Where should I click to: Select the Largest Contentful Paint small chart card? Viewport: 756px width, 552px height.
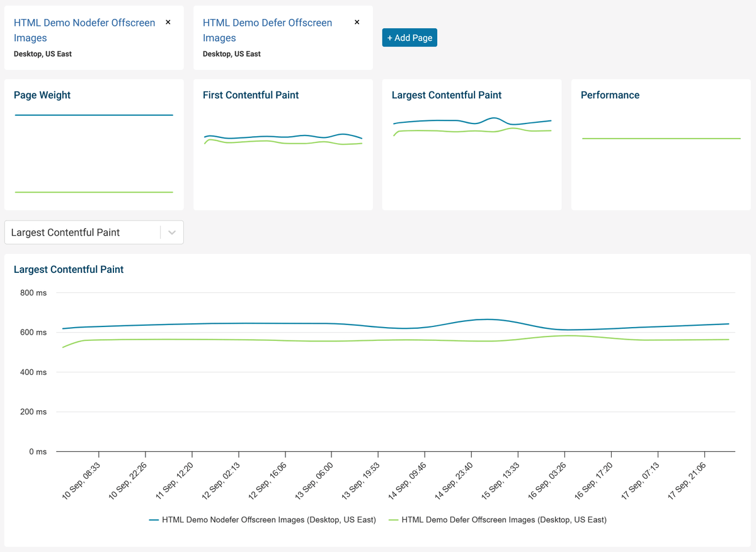tap(472, 144)
